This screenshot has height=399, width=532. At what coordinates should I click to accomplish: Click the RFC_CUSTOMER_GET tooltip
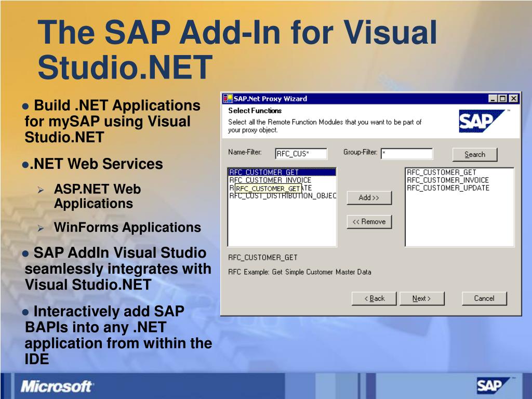(268, 189)
